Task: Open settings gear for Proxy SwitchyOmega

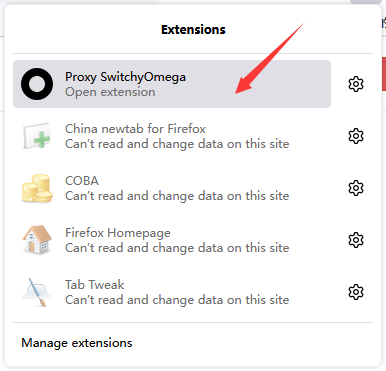Action: click(x=356, y=84)
